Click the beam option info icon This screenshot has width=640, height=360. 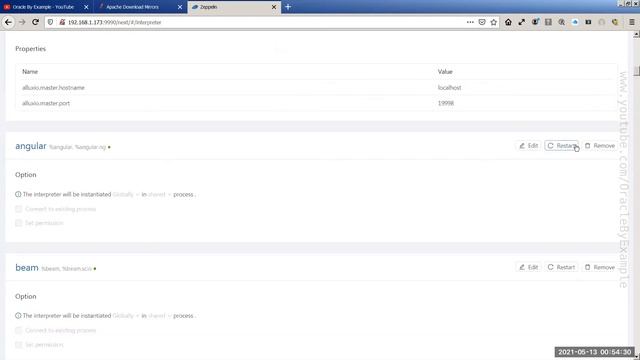click(x=18, y=316)
